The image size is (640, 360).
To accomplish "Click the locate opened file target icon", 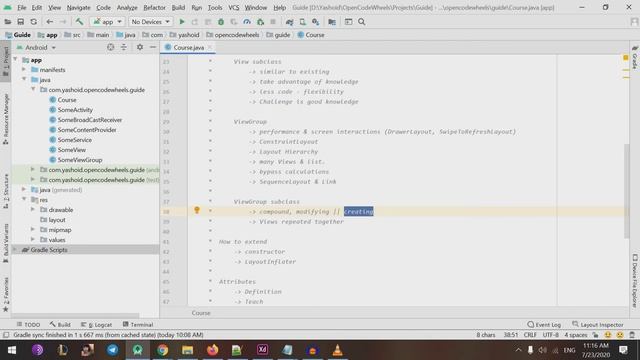I will coord(111,47).
